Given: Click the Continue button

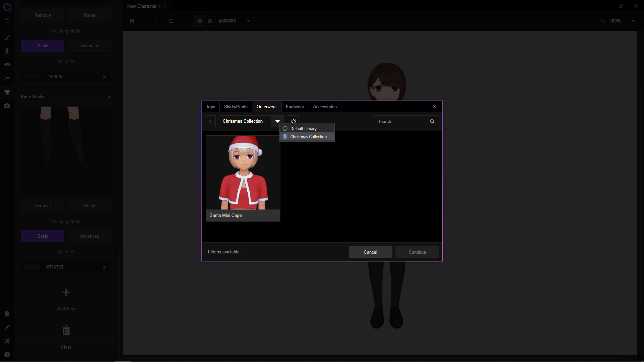Looking at the screenshot, I should tap(417, 252).
